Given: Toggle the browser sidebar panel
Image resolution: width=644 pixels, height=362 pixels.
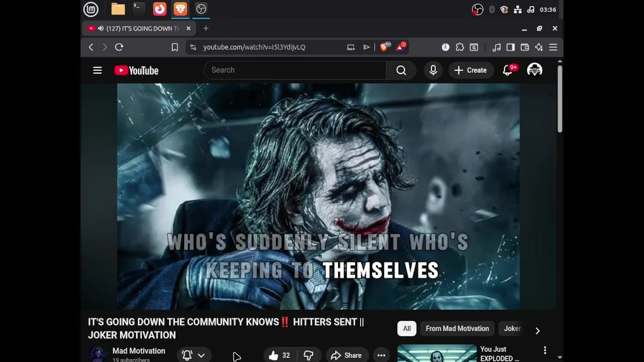Looking at the screenshot, I should 511,47.
